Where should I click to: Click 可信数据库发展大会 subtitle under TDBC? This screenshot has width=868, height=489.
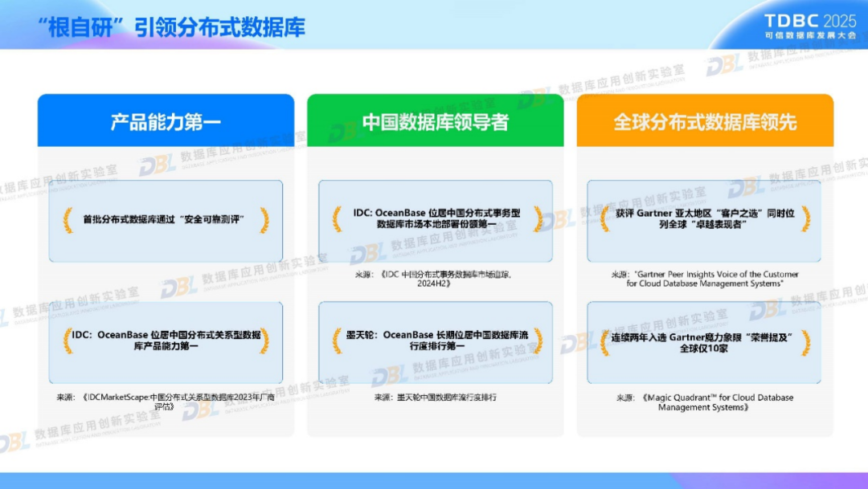click(810, 35)
